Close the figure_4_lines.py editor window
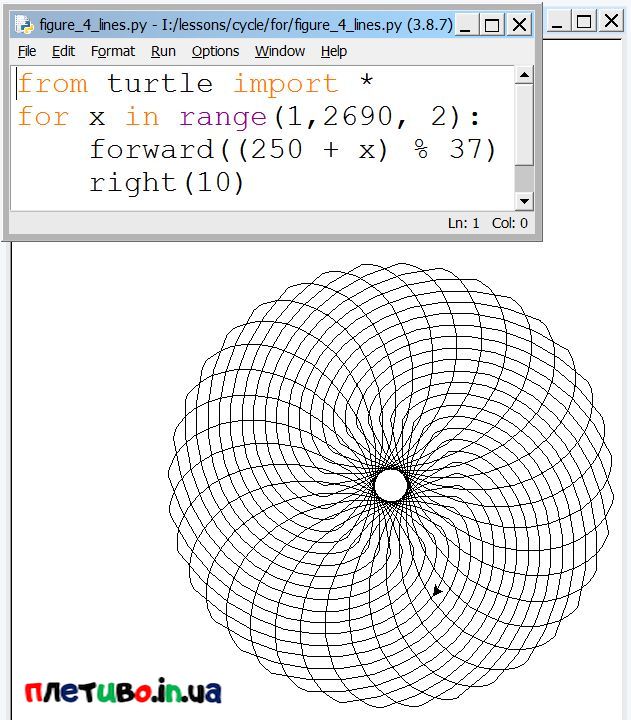 pyautogui.click(x=519, y=24)
